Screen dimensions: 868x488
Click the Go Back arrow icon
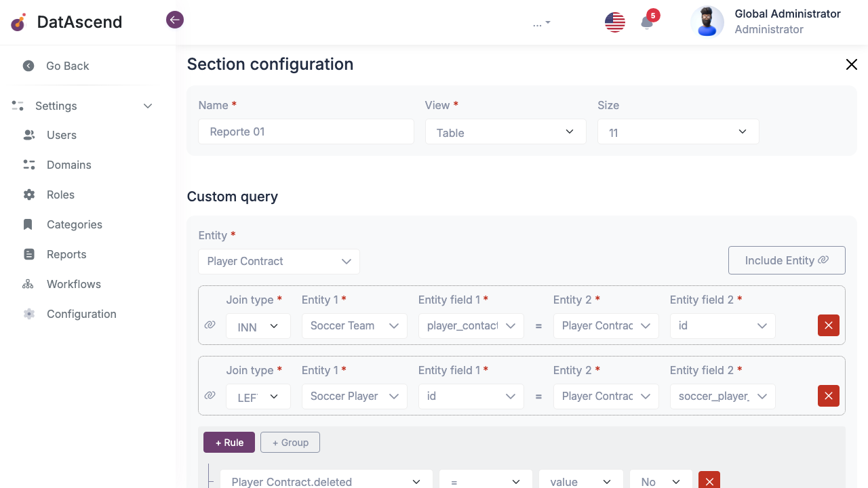coord(28,66)
